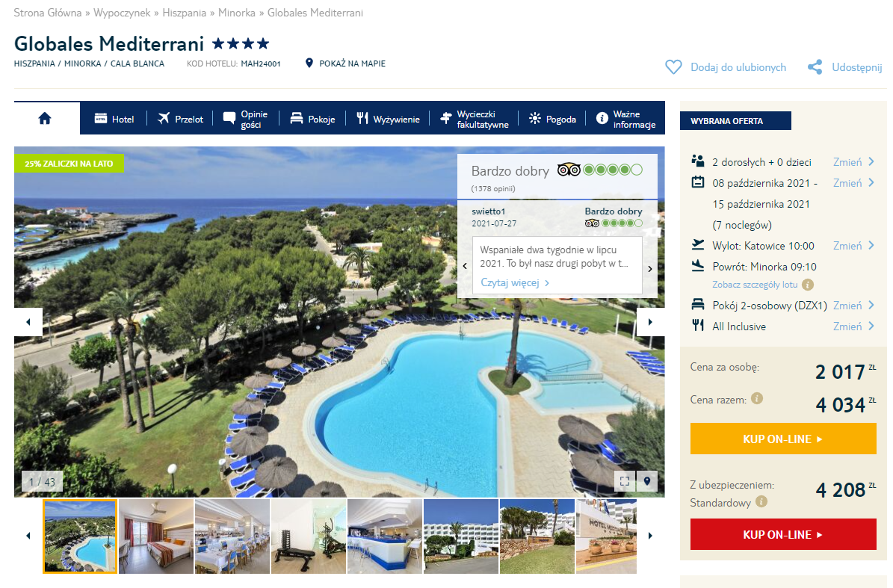893x588 pixels.
Task: Open the Wycieczki fakultatywne tab
Action: click(x=474, y=119)
